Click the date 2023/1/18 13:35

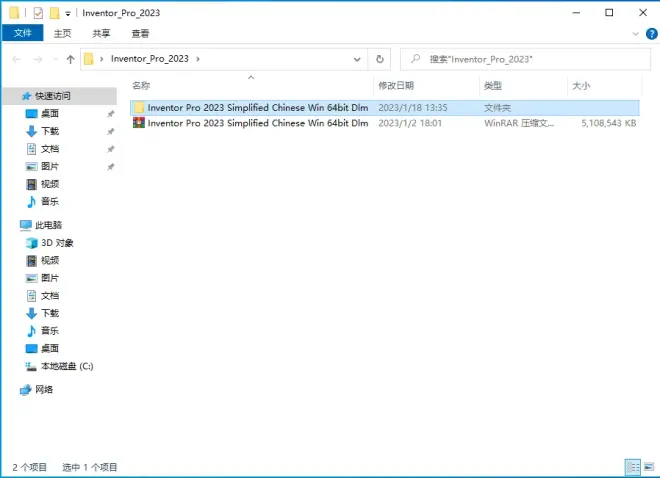[412, 108]
